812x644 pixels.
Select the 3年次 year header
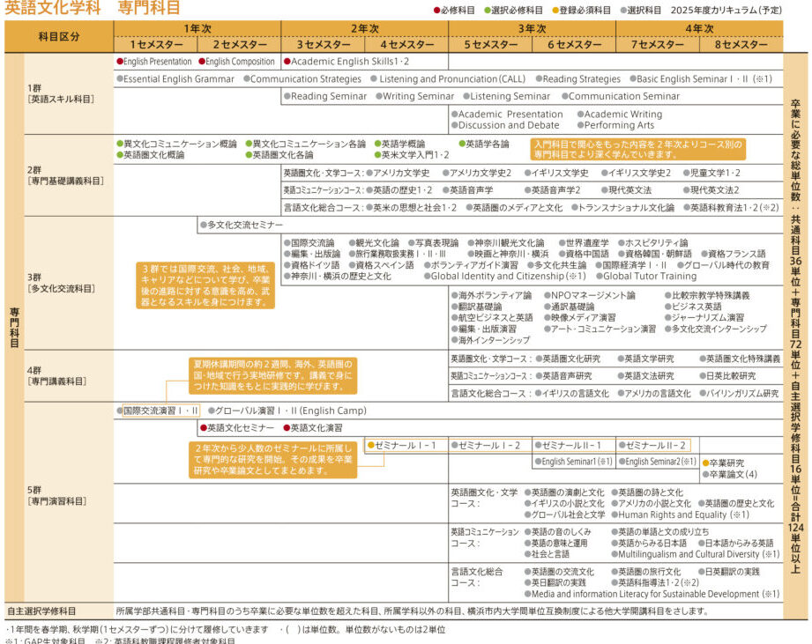[x=532, y=28]
